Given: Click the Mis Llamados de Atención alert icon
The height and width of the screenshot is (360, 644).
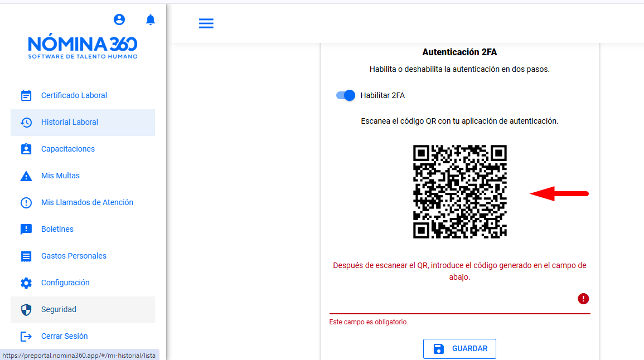Looking at the screenshot, I should pos(26,202).
